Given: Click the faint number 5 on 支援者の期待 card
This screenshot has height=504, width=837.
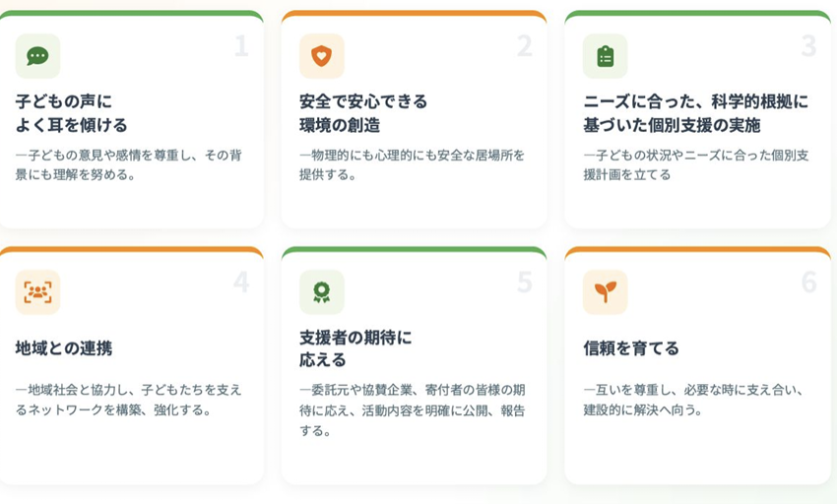Looking at the screenshot, I should point(525,283).
